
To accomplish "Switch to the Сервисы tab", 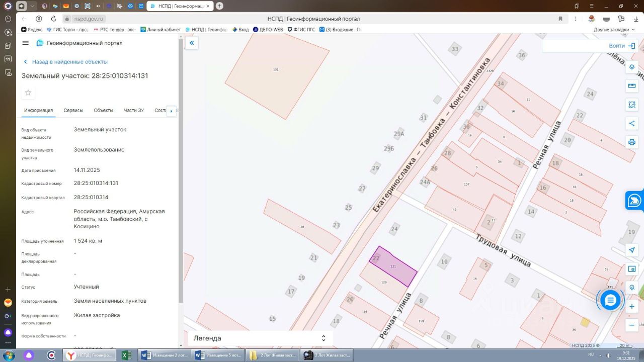I will tap(73, 111).
